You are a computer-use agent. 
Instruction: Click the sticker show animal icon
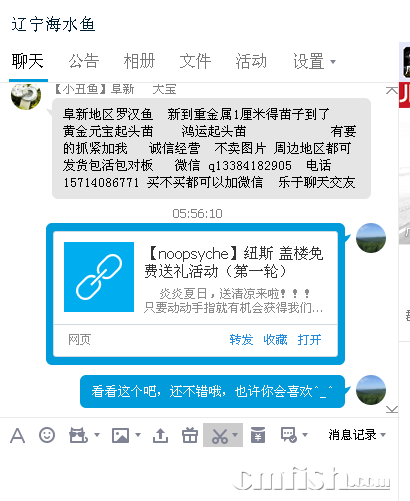click(78, 435)
